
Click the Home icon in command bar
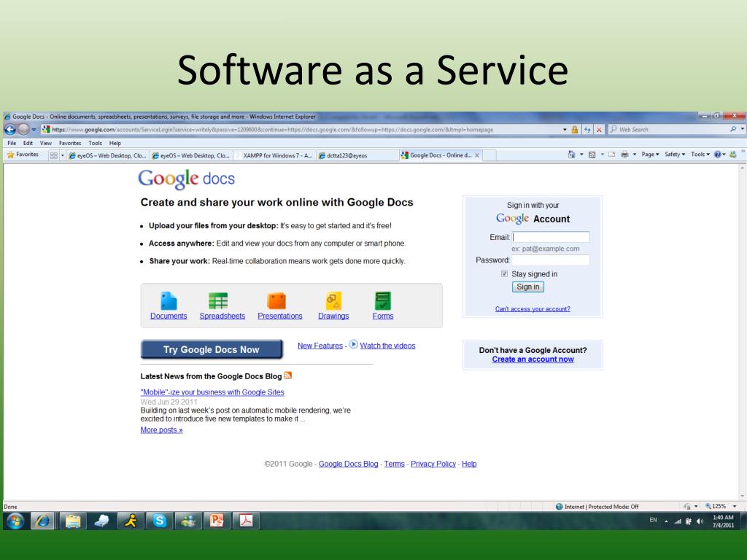(572, 155)
